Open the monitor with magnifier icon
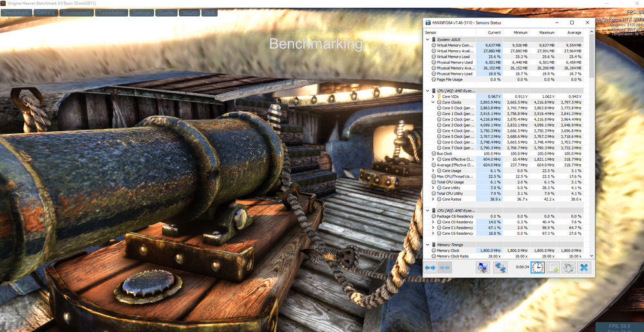This screenshot has height=332, width=644. click(x=482, y=268)
